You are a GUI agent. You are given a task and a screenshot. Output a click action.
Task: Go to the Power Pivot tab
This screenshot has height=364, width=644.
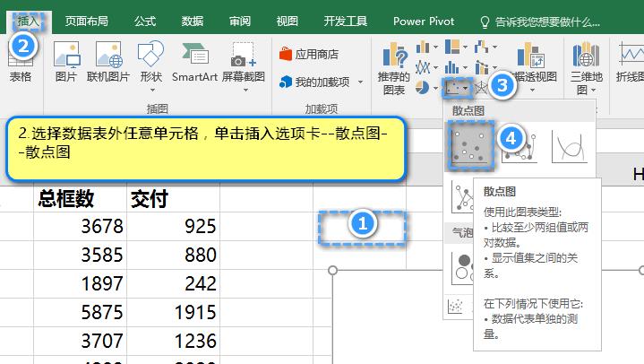[x=422, y=21]
